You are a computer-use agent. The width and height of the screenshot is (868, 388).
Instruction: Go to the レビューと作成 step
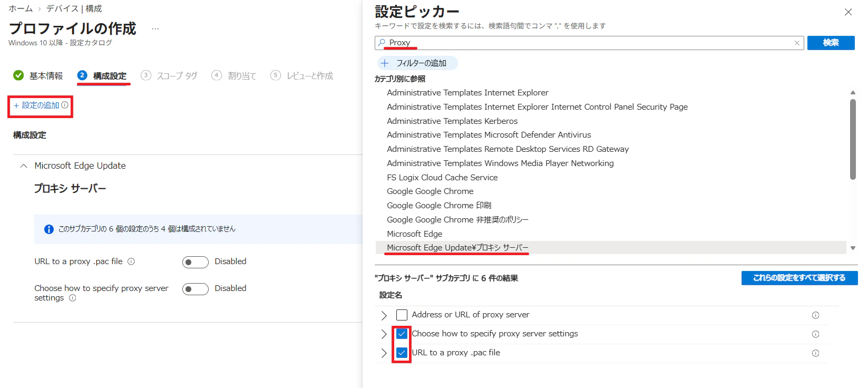(302, 76)
